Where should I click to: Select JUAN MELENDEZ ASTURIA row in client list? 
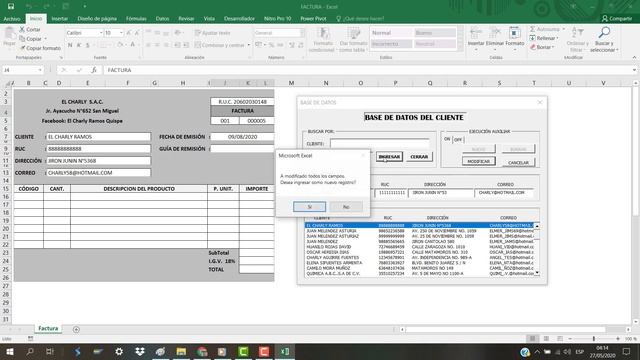420,231
